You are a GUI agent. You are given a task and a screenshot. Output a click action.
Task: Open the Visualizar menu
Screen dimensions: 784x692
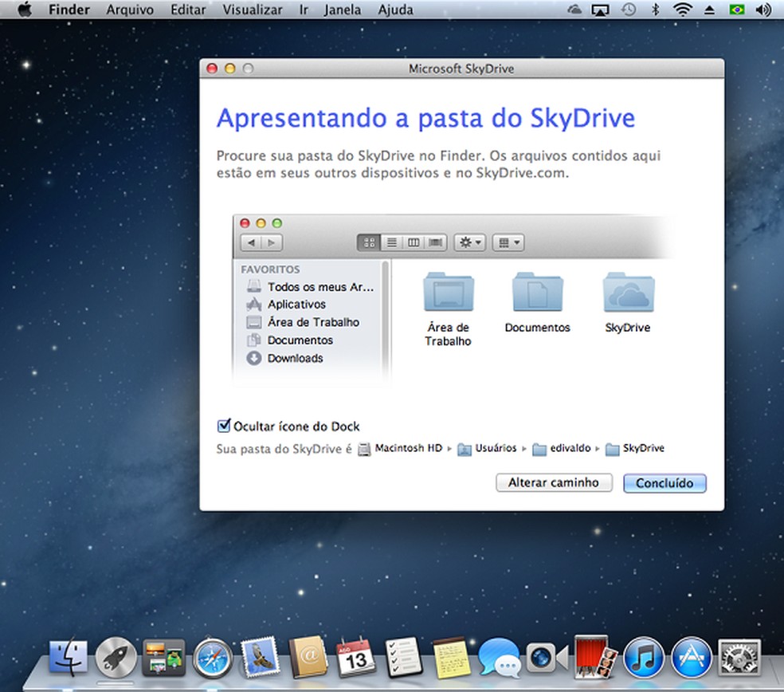pyautogui.click(x=252, y=10)
